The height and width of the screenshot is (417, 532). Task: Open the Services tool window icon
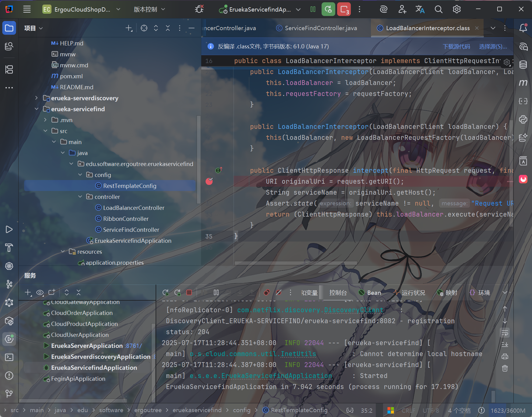click(9, 339)
